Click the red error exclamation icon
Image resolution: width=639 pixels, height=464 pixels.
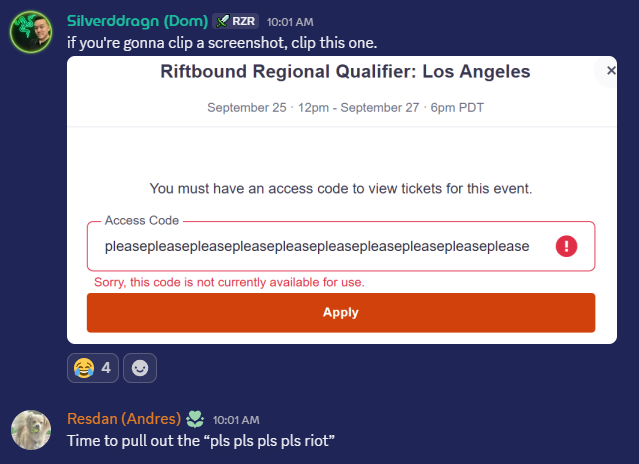click(566, 246)
